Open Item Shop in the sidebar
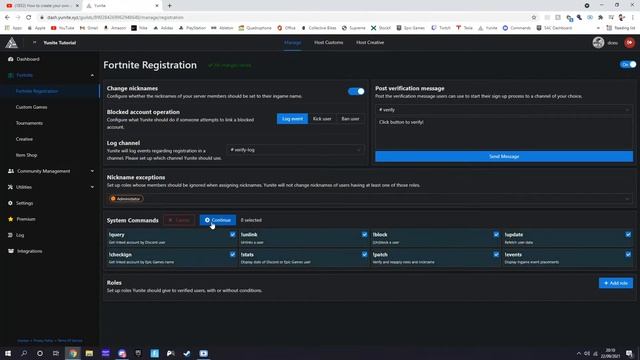The height and width of the screenshot is (360, 640). click(26, 155)
